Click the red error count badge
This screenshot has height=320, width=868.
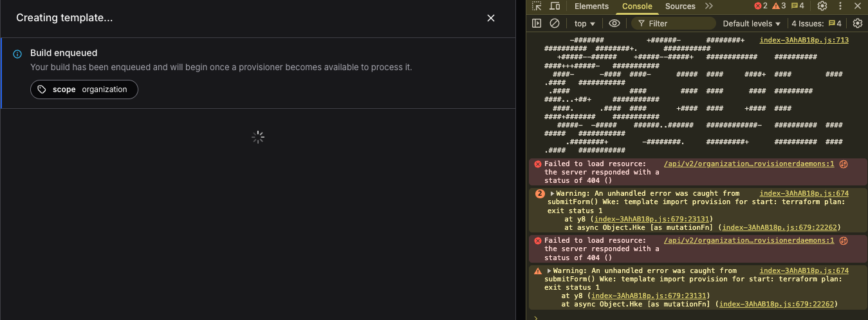click(x=761, y=6)
